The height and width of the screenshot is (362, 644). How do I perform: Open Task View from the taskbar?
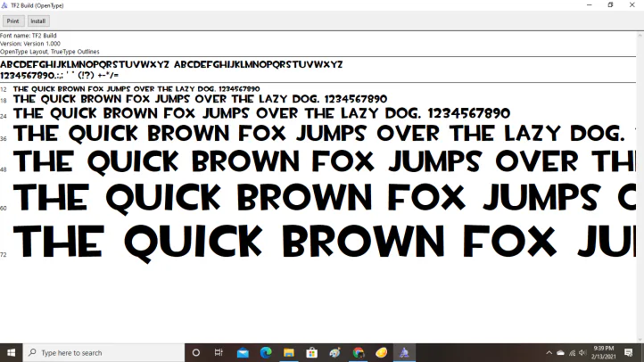click(219, 352)
